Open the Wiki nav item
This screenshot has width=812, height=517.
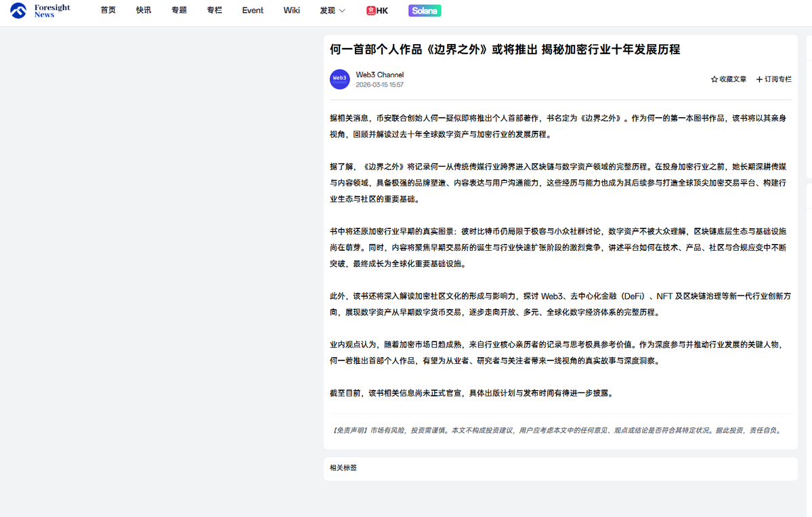click(x=292, y=10)
